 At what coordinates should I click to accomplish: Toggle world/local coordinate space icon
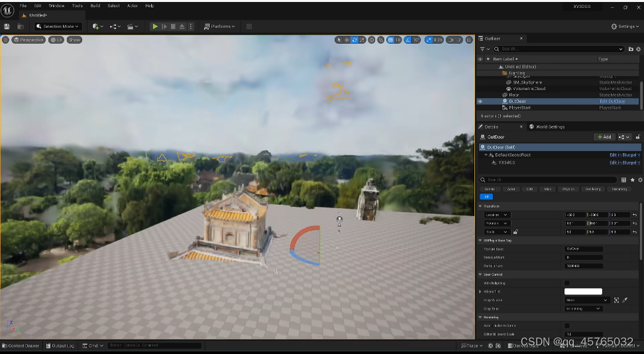(x=372, y=40)
